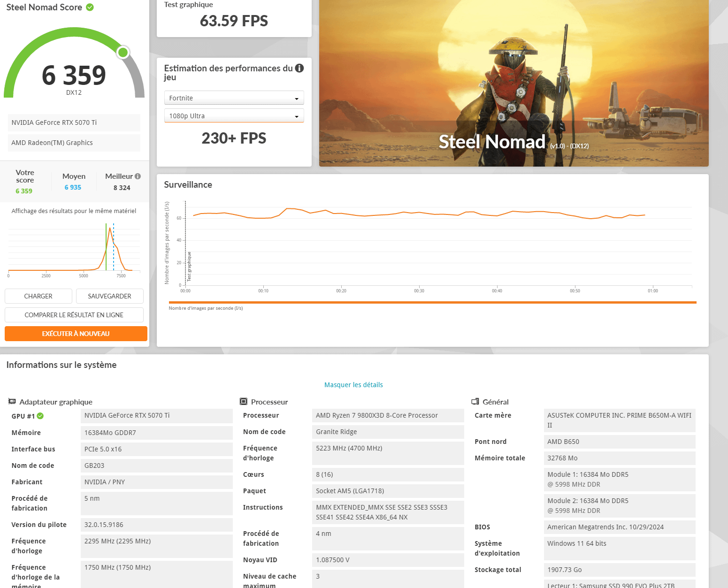Open the Fortnite game dropdown

click(x=234, y=98)
